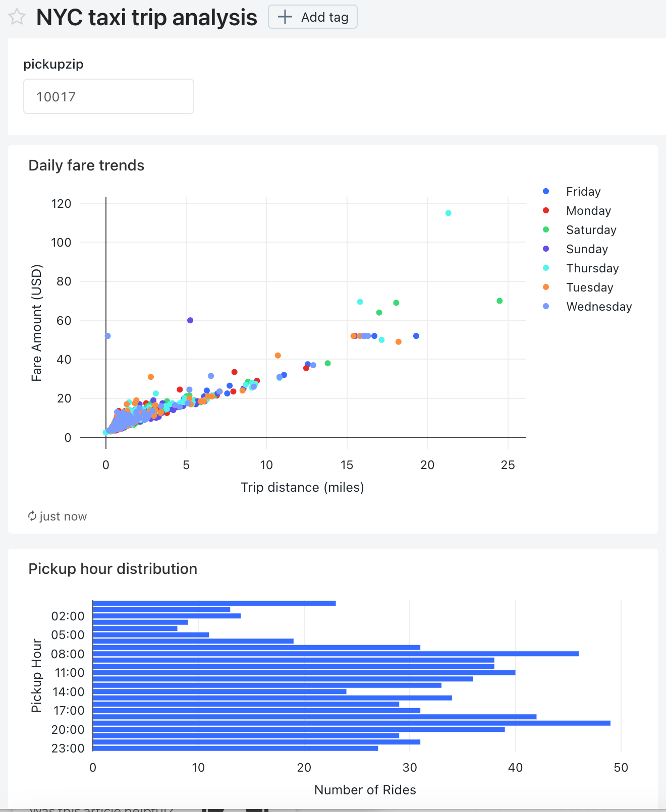Click the just now refresh timestamp

click(x=63, y=516)
